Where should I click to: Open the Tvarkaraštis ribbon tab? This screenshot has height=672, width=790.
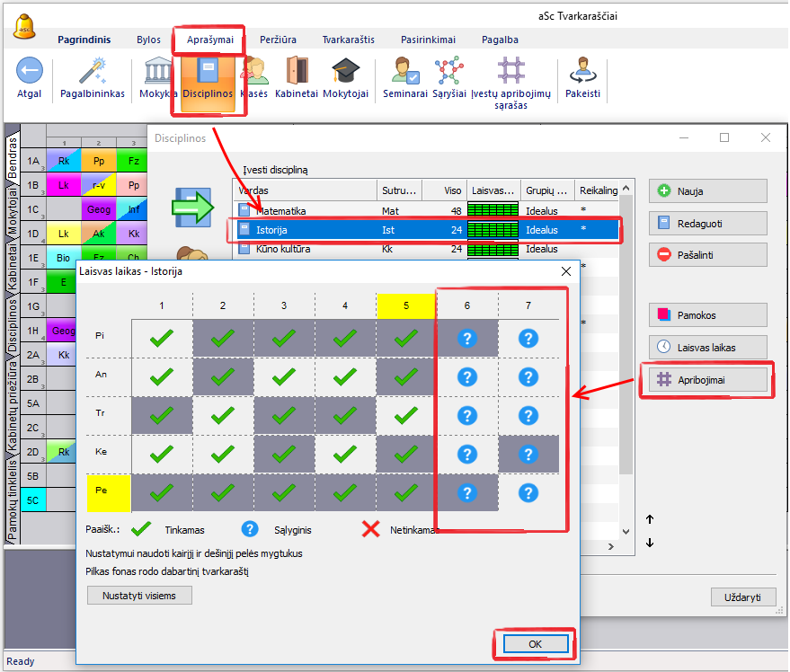point(350,40)
